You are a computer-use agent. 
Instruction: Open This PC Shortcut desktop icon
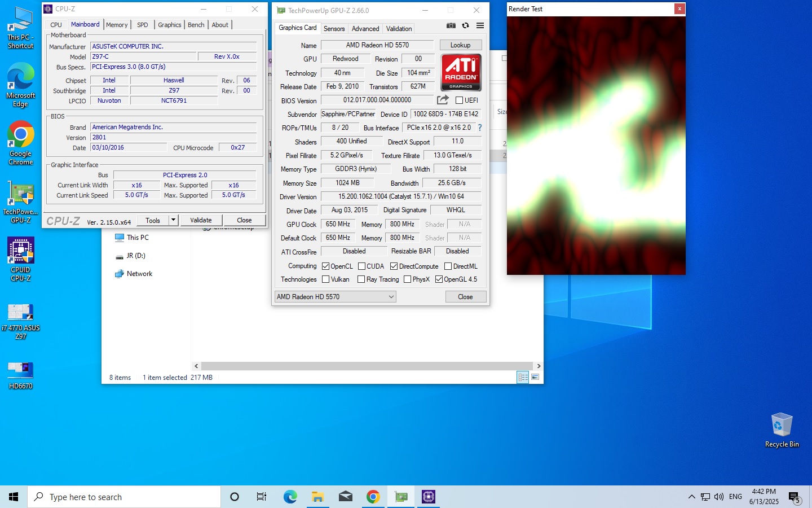[x=21, y=28]
